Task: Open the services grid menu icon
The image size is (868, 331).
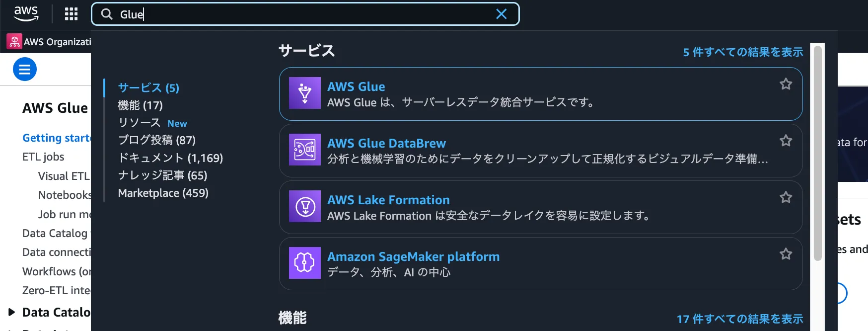Action: 72,14
